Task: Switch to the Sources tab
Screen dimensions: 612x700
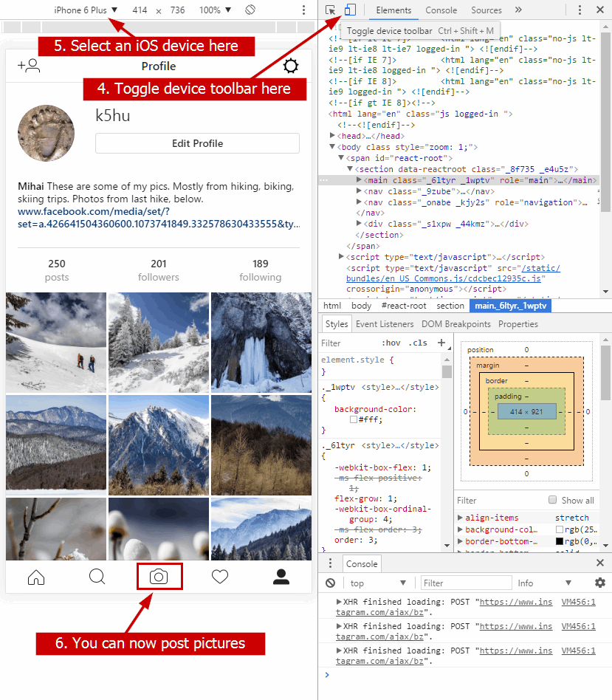Action: pyautogui.click(x=486, y=10)
